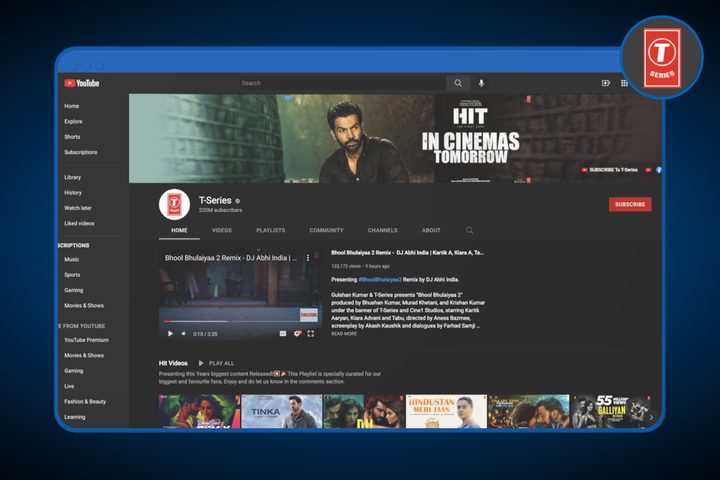Subscribe to T-Series channel
The width and height of the screenshot is (720, 480).
coord(630,204)
